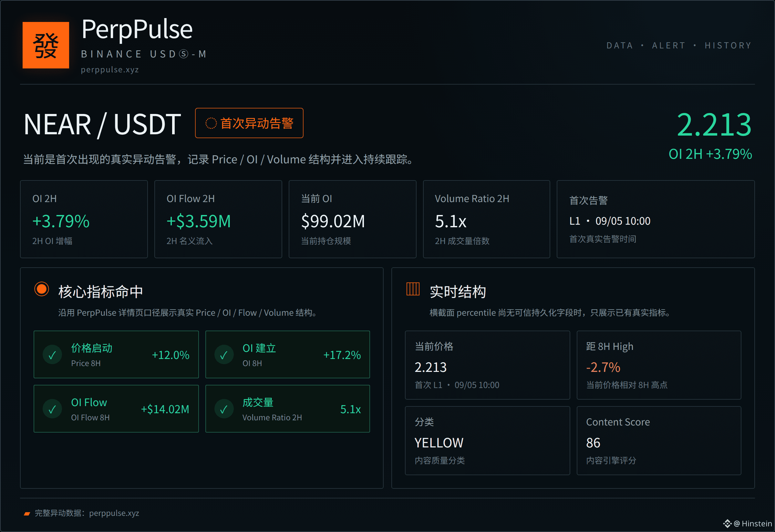Open the ALERT navigation item
Image resolution: width=775 pixels, height=532 pixels.
(669, 45)
